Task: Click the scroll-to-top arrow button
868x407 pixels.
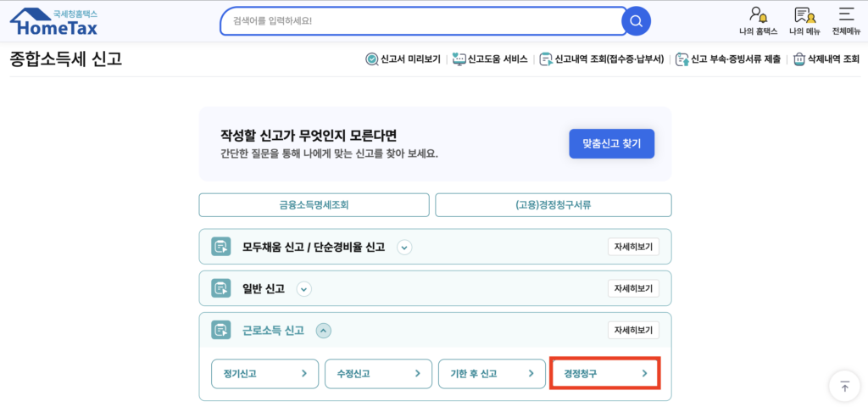Action: point(844,386)
